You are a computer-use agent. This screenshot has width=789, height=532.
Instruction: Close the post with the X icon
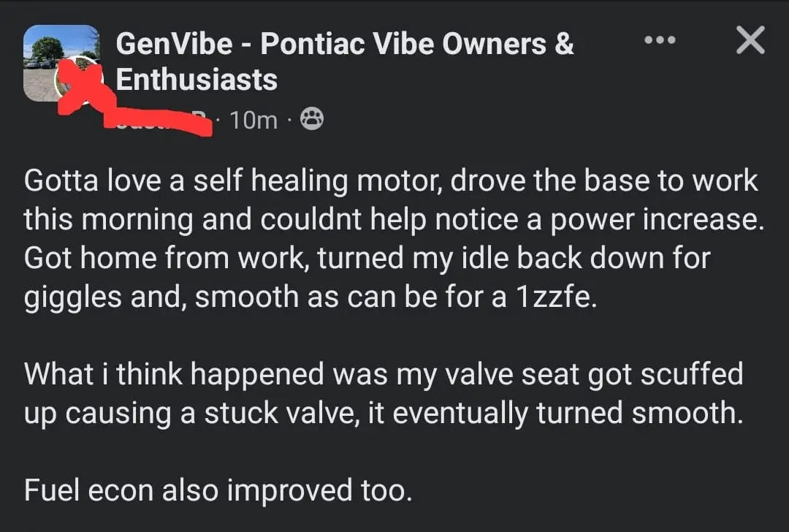750,39
